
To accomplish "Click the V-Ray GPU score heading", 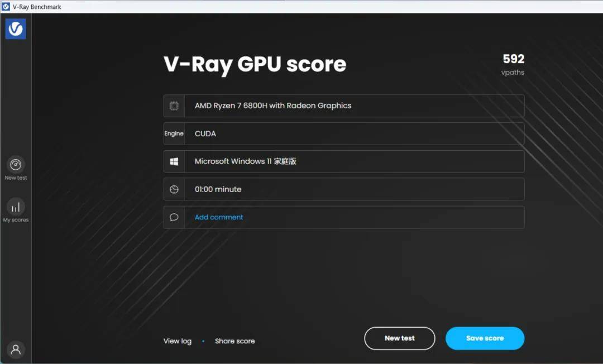I will 255,65.
